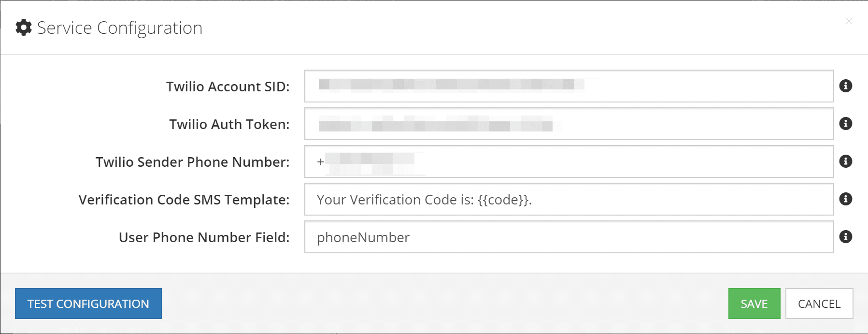Save the service configuration
This screenshot has width=868, height=334.
click(754, 304)
